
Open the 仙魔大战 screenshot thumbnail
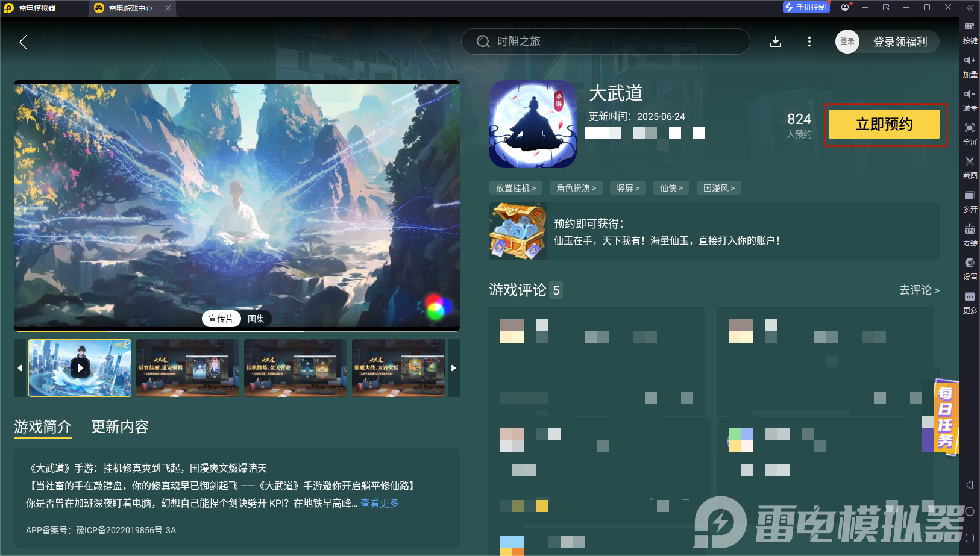pos(399,367)
